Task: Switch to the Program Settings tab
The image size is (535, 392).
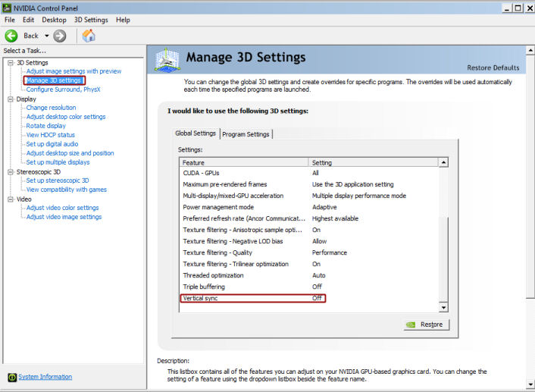Action: tap(246, 134)
